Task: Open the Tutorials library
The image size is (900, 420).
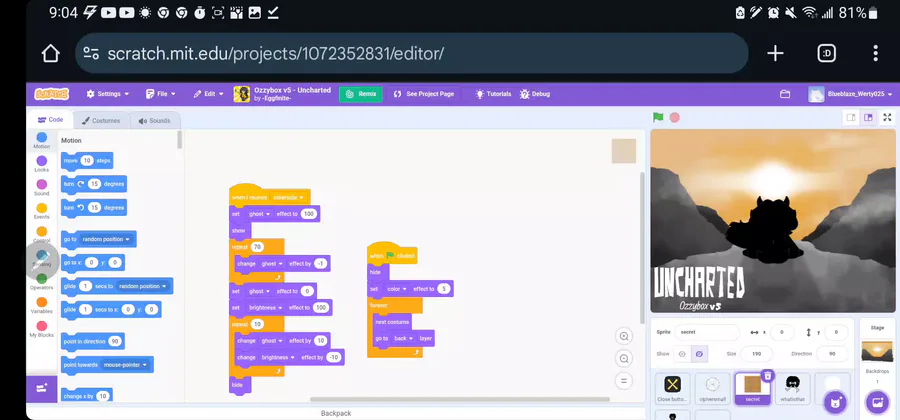Action: (493, 94)
